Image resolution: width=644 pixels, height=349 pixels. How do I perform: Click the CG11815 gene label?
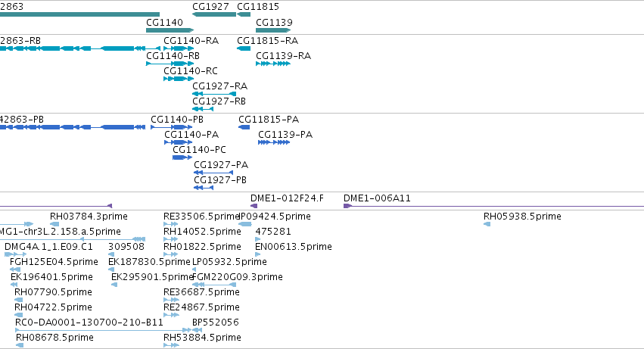258,7
